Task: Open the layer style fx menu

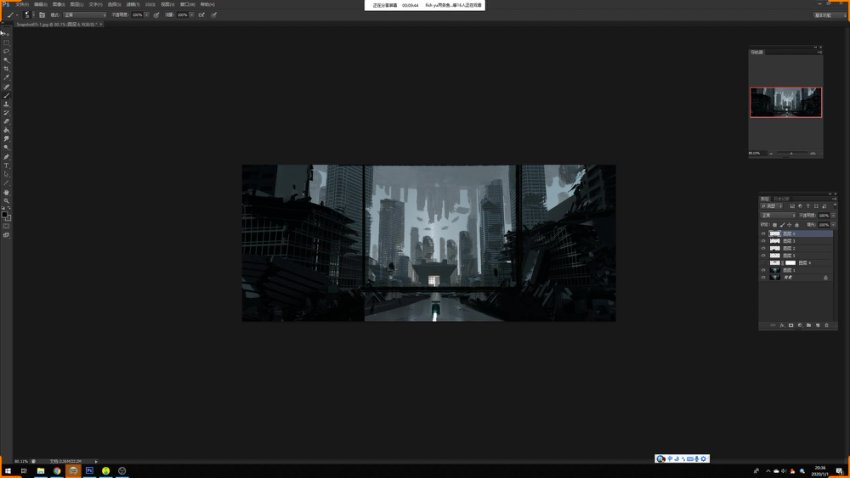Action: [782, 325]
